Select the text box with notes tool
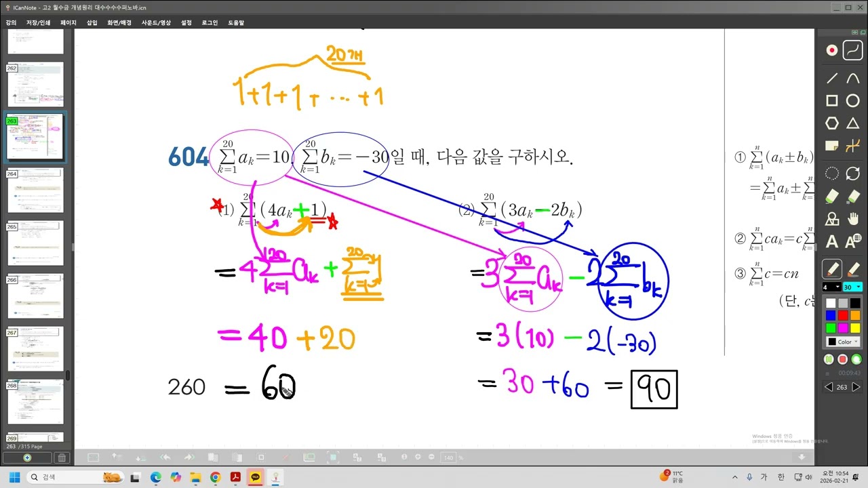This screenshot has height=488, width=868. tap(853, 241)
